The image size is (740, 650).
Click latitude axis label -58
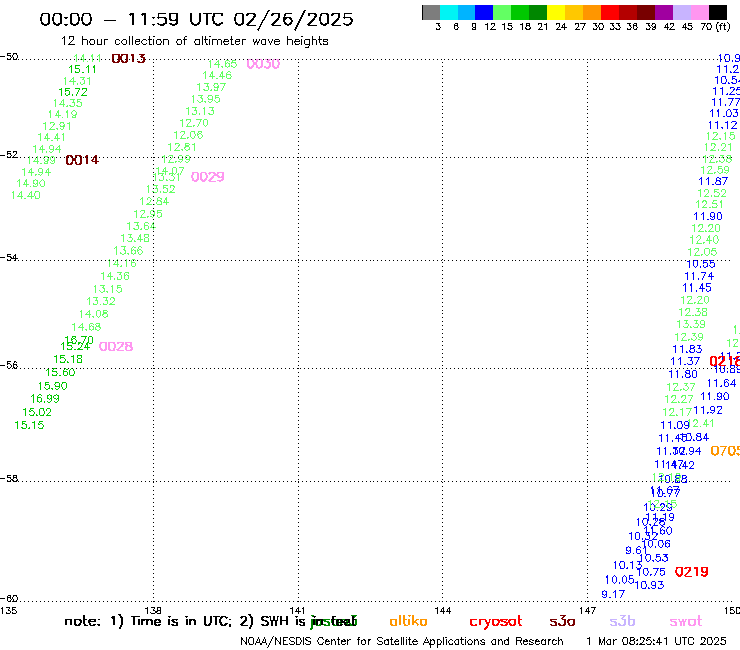click(x=9, y=479)
